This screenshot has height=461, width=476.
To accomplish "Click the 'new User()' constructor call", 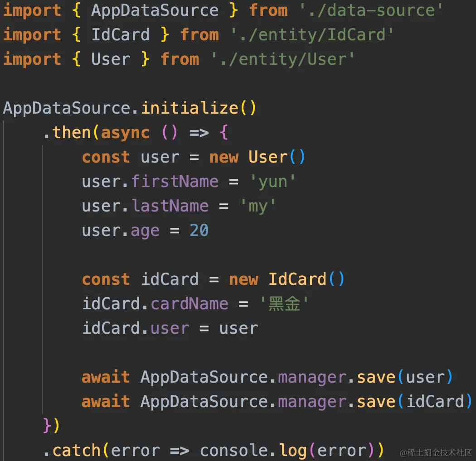I will coord(257,157).
